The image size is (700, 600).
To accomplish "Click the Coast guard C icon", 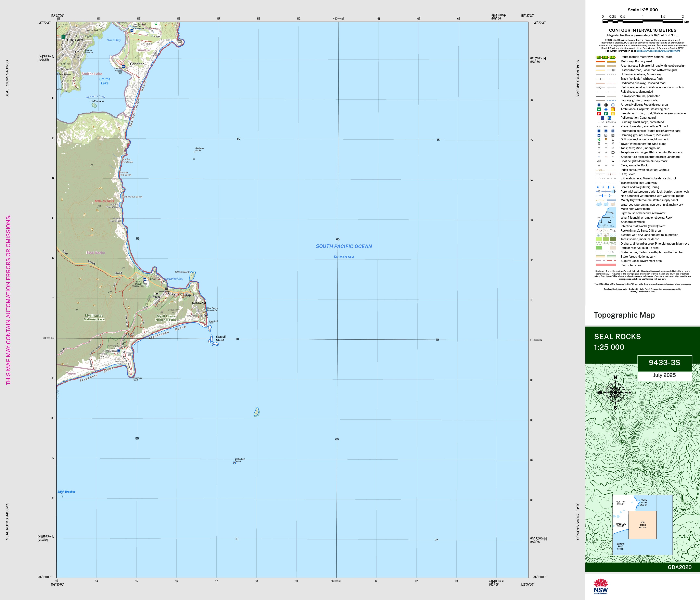I will click(x=609, y=118).
